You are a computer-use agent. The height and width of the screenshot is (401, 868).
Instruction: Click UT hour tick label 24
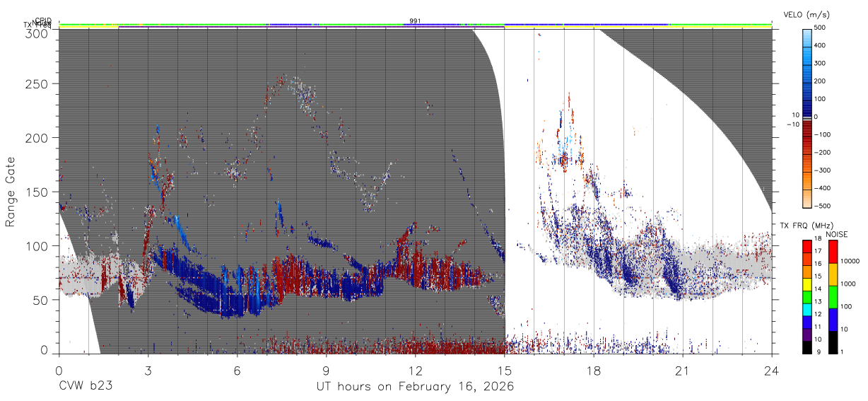(x=772, y=370)
